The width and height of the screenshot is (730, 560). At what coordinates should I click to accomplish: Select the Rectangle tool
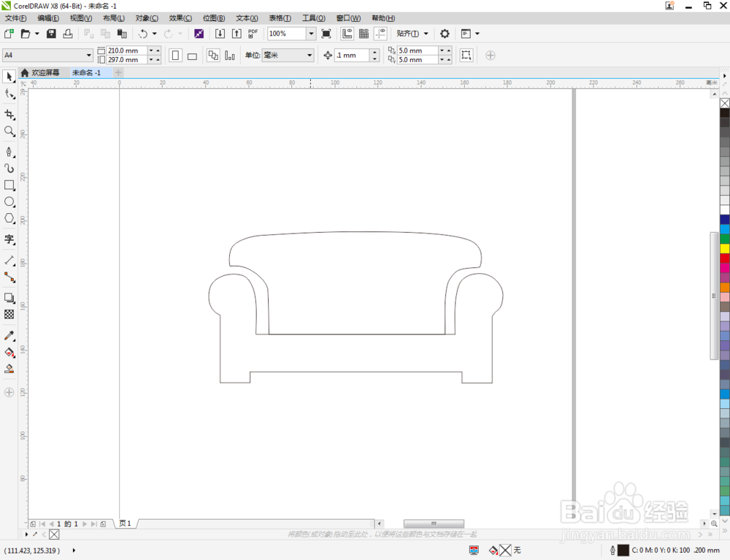pos(9,185)
